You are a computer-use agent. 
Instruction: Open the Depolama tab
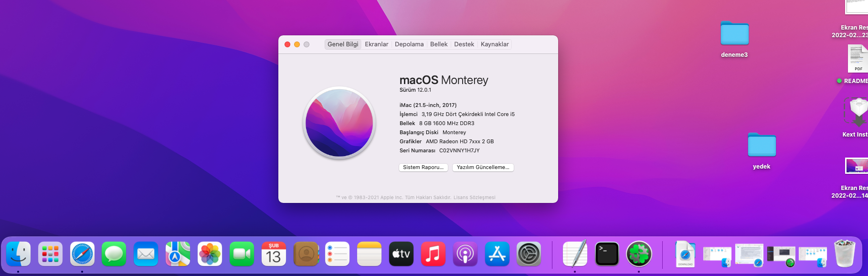pos(409,44)
